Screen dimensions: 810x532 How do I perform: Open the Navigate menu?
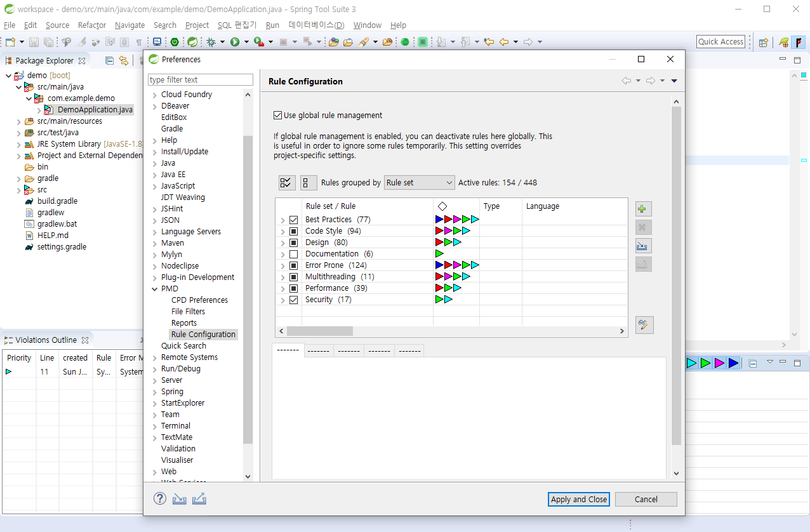[129, 25]
